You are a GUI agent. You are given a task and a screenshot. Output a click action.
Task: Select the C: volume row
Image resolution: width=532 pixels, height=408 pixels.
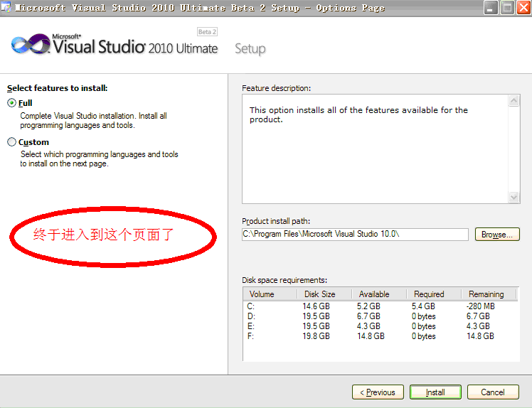click(381, 306)
